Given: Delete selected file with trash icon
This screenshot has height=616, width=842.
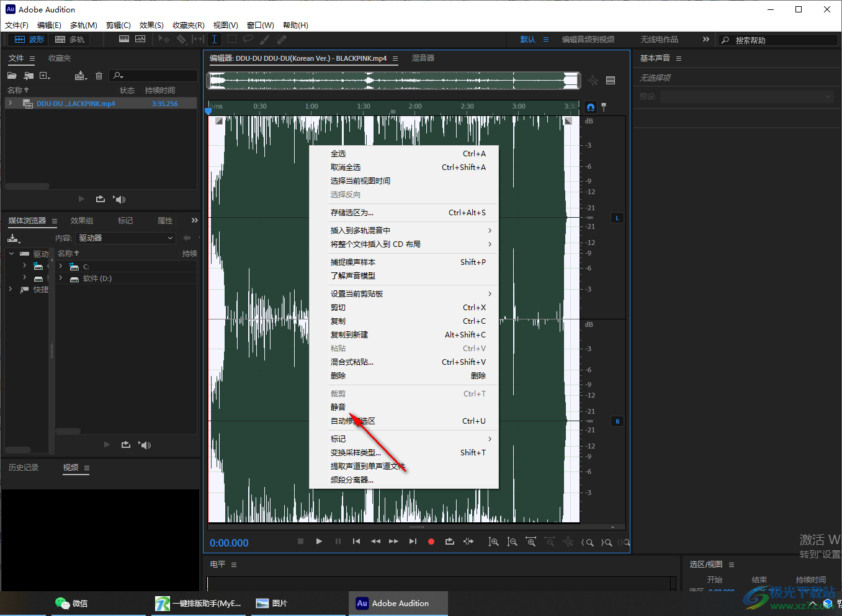Looking at the screenshot, I should (x=99, y=76).
